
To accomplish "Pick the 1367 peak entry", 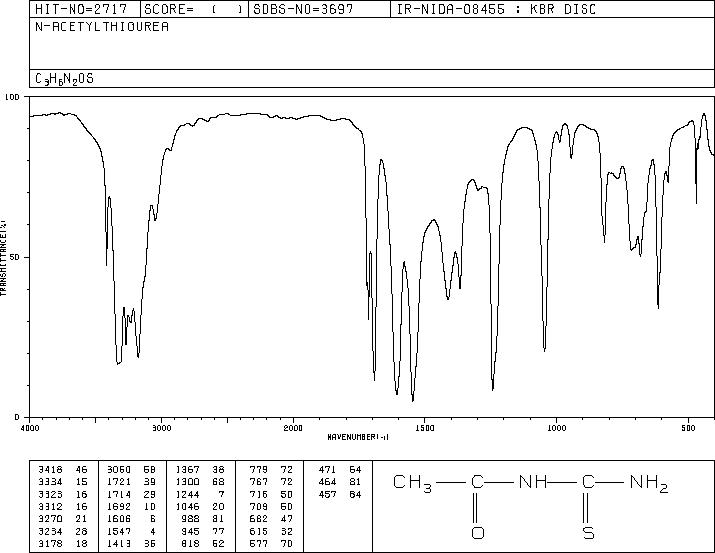I will coord(187,470).
